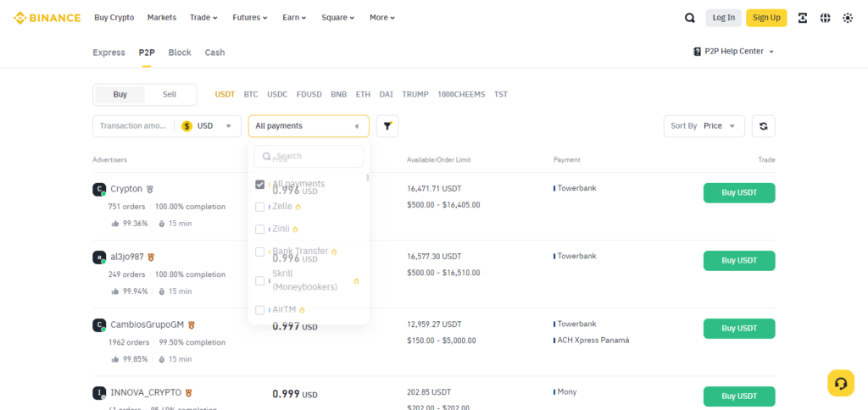
Task: Expand the P2P Help Center dropdown
Action: tap(733, 52)
